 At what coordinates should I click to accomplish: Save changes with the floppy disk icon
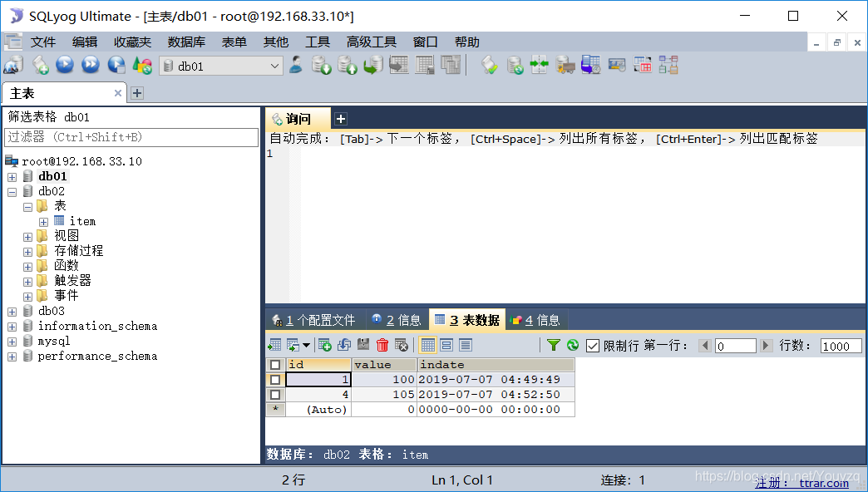[x=363, y=346]
